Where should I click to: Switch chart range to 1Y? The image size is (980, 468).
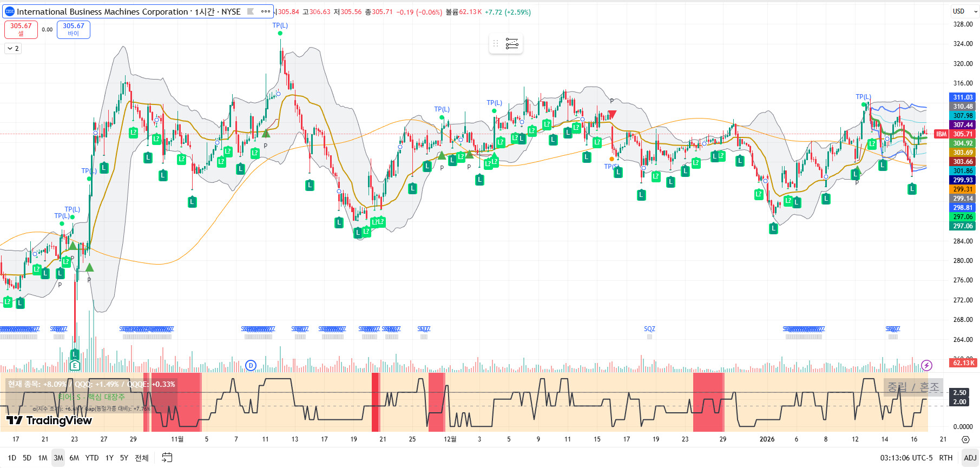click(x=109, y=458)
